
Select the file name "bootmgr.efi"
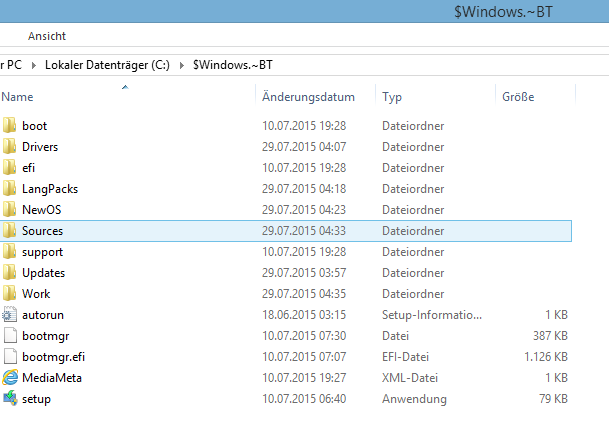pos(53,357)
